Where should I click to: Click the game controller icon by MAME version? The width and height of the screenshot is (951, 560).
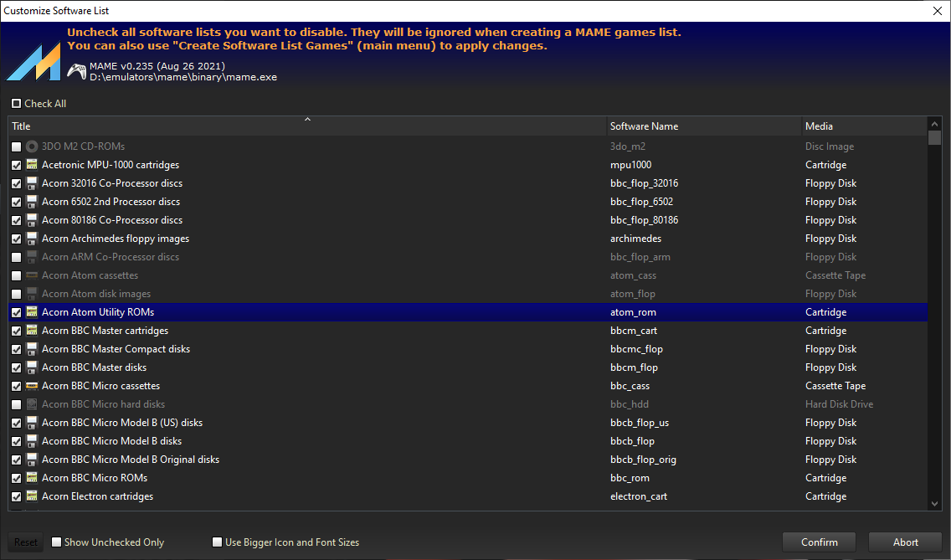click(x=76, y=71)
